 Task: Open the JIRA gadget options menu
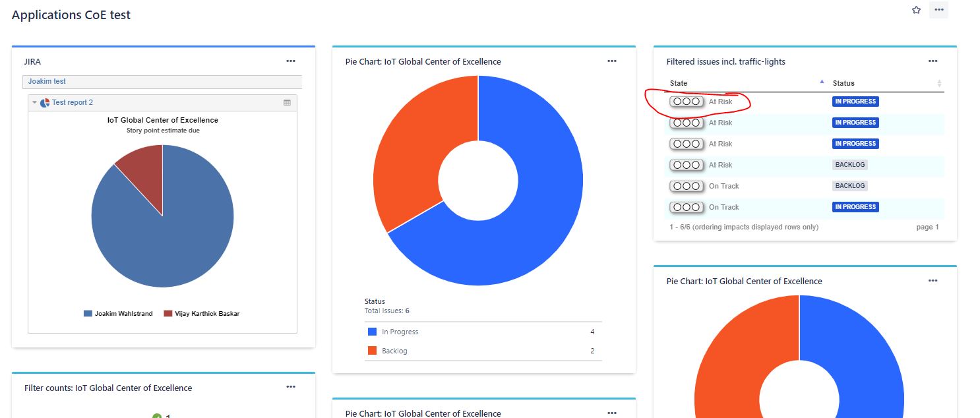coord(291,61)
